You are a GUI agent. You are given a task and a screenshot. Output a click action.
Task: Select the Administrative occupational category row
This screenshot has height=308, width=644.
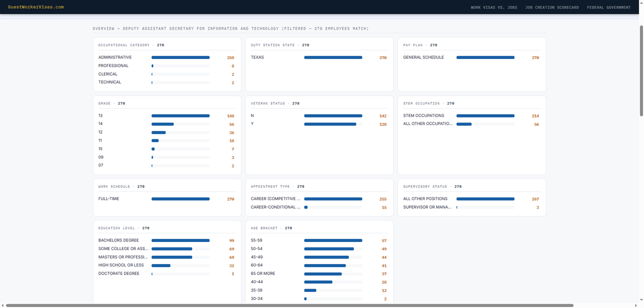(167, 57)
